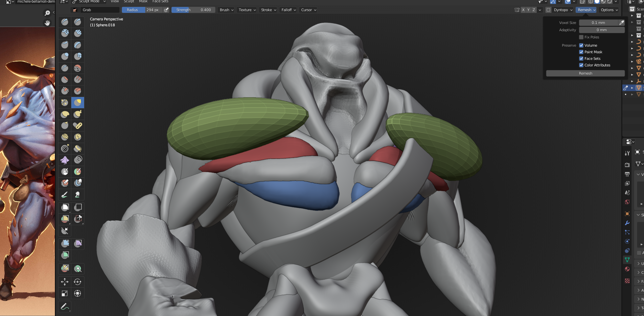Open the Mask menu
The width and height of the screenshot is (644, 316).
143,1
